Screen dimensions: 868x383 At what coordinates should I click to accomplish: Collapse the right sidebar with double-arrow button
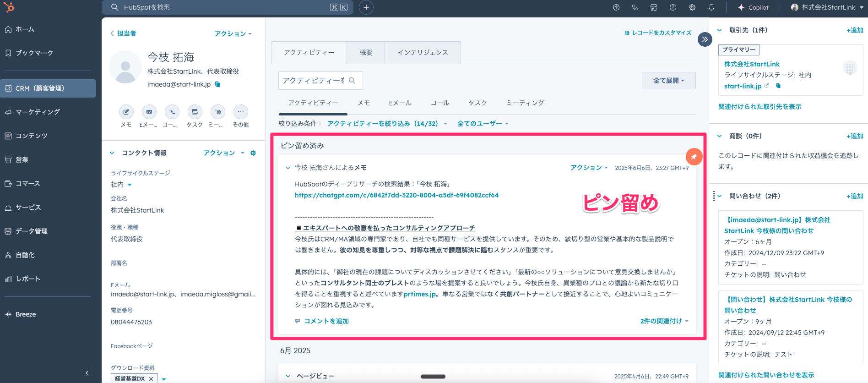pyautogui.click(x=705, y=39)
